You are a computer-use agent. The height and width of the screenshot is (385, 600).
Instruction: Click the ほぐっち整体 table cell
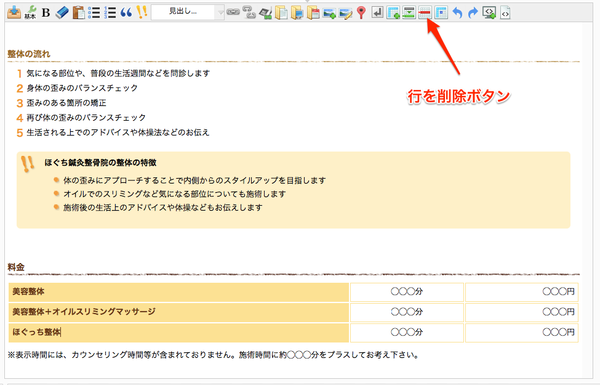pyautogui.click(x=179, y=332)
